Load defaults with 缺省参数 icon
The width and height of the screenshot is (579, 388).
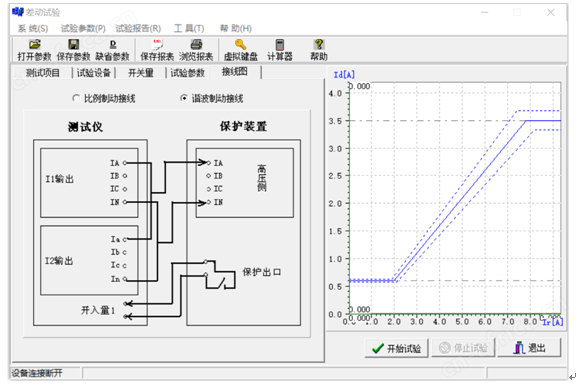(113, 50)
